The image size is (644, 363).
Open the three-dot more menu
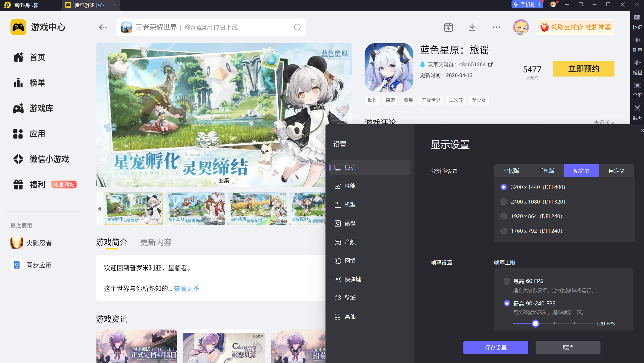pyautogui.click(x=496, y=27)
